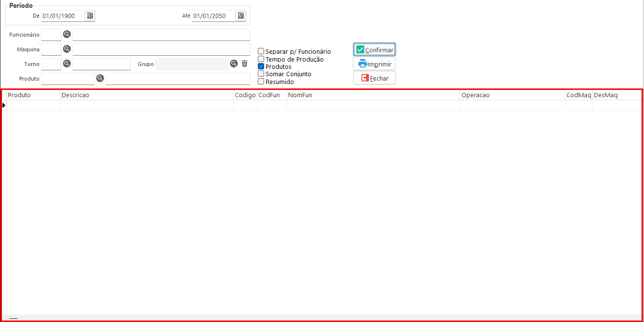Close the window with Fechar button
This screenshot has width=644, height=322.
tap(374, 78)
